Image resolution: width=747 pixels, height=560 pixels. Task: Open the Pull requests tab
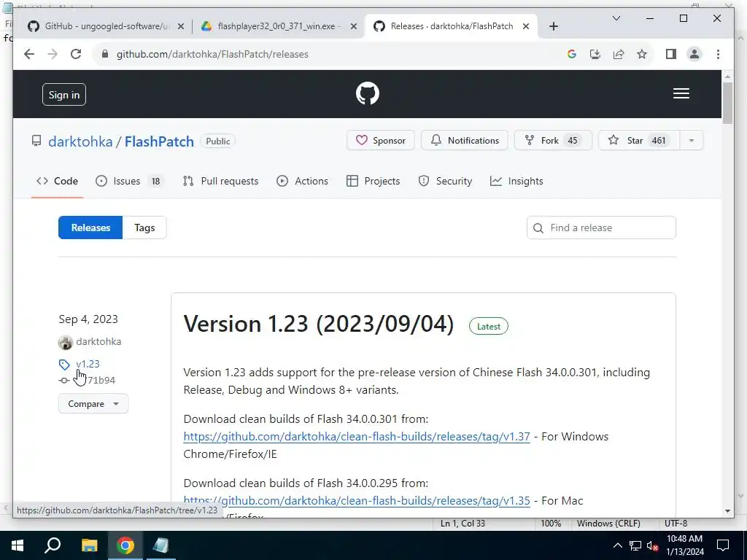[220, 181]
